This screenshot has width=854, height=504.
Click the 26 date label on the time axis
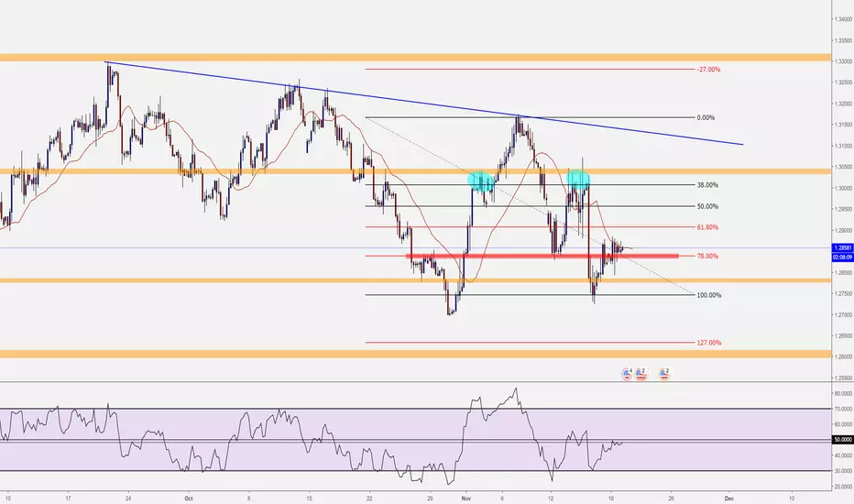coord(672,498)
